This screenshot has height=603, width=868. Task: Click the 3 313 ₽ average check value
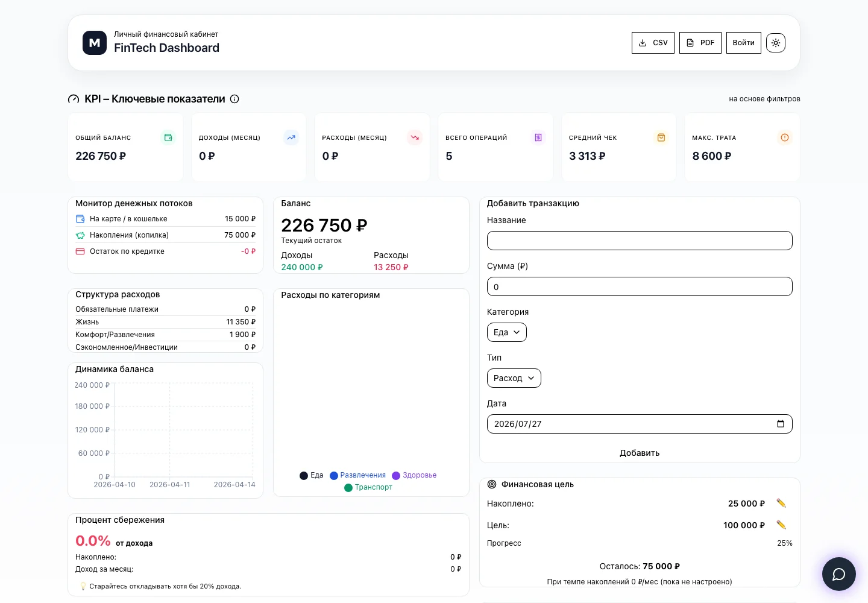click(587, 156)
